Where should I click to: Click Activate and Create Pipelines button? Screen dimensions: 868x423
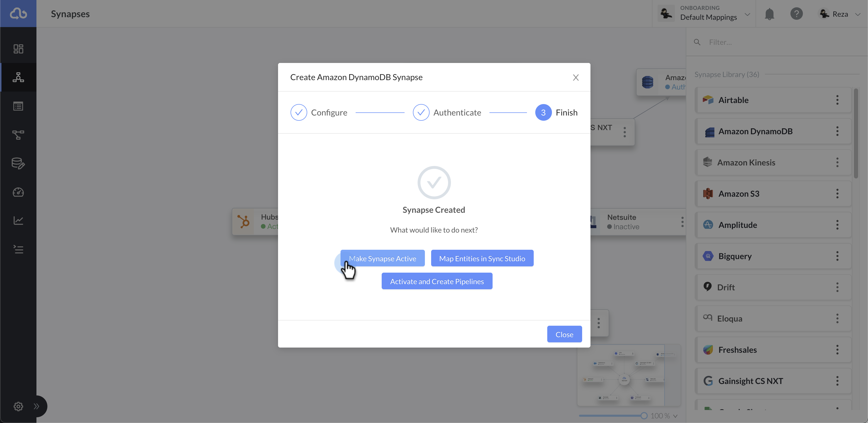click(x=437, y=281)
